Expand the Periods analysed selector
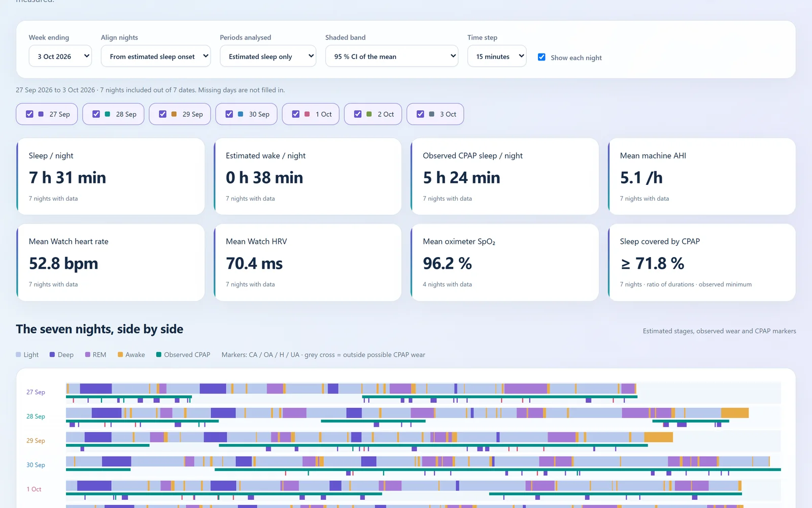 [x=268, y=56]
